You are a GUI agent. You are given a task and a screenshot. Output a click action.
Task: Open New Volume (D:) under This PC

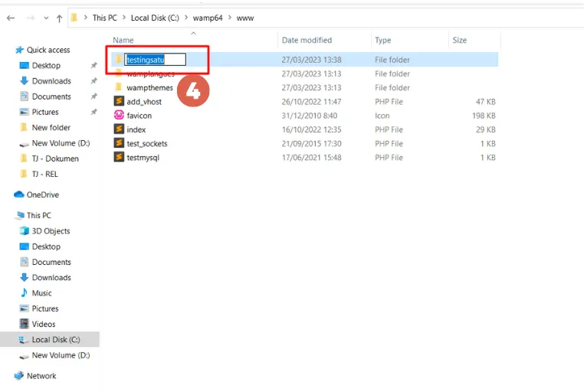click(x=61, y=355)
